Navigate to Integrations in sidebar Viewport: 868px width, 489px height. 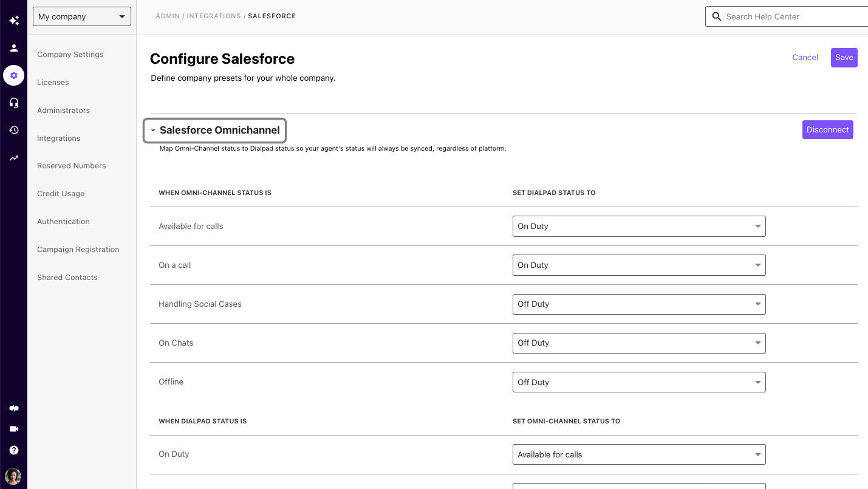pyautogui.click(x=59, y=138)
